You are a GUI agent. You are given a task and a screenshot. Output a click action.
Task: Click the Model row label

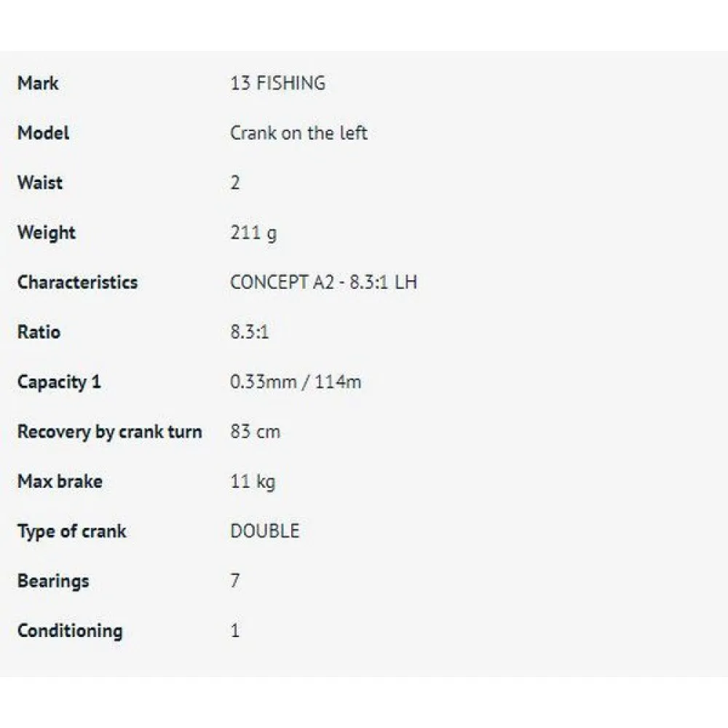pyautogui.click(x=44, y=133)
